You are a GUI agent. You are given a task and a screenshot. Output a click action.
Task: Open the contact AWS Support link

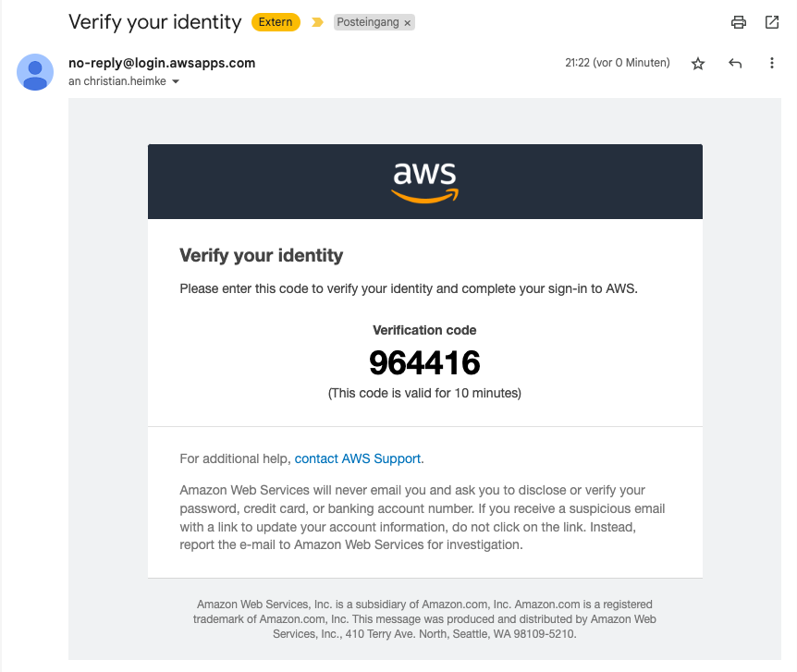[x=359, y=458]
